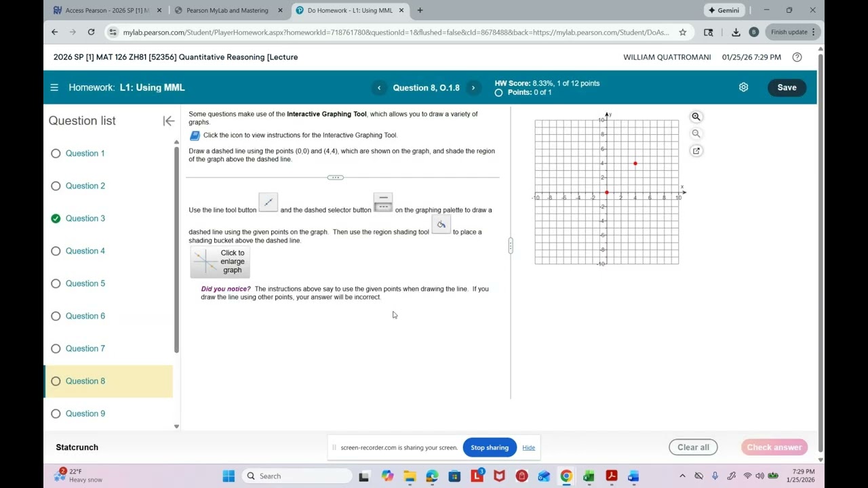Open new browser tab
868x488 pixels.
420,10
